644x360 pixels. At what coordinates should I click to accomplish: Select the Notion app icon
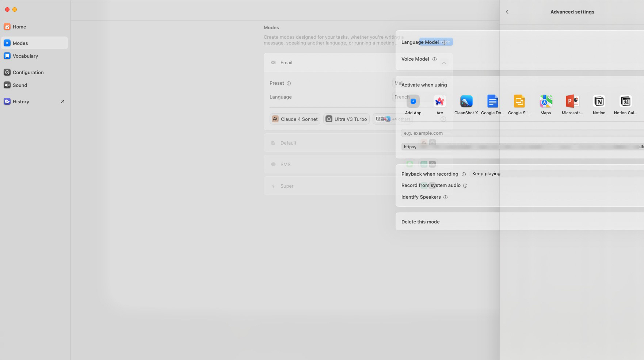coord(599,101)
